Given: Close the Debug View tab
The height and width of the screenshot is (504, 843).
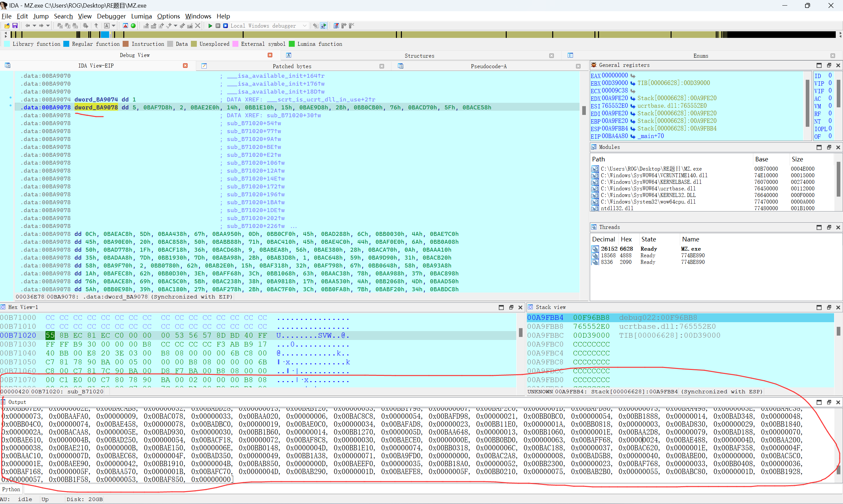Looking at the screenshot, I should 270,55.
